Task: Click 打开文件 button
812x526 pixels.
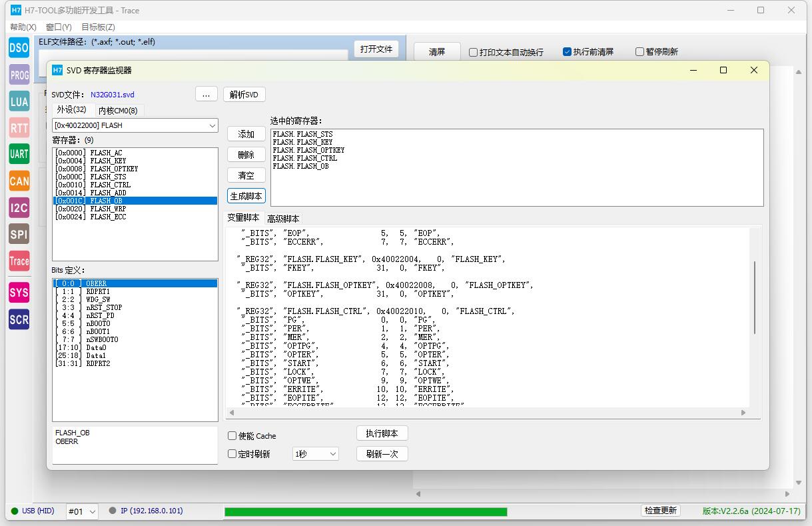Action: coord(376,49)
